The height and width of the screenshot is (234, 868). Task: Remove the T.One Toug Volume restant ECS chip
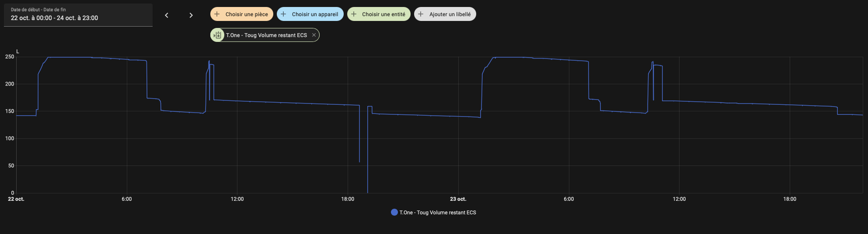[x=314, y=35]
